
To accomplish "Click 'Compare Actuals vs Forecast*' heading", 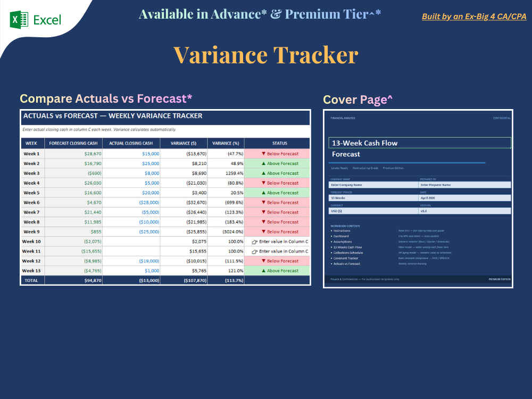I will click(106, 98).
